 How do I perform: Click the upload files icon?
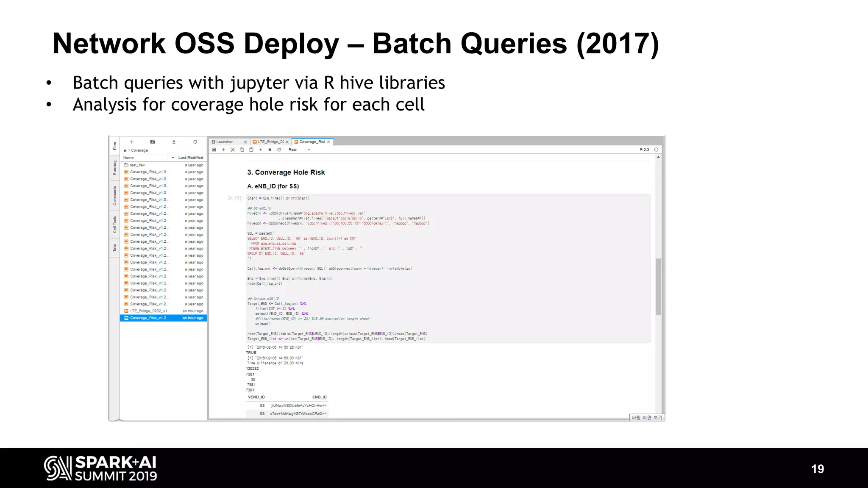coord(174,142)
